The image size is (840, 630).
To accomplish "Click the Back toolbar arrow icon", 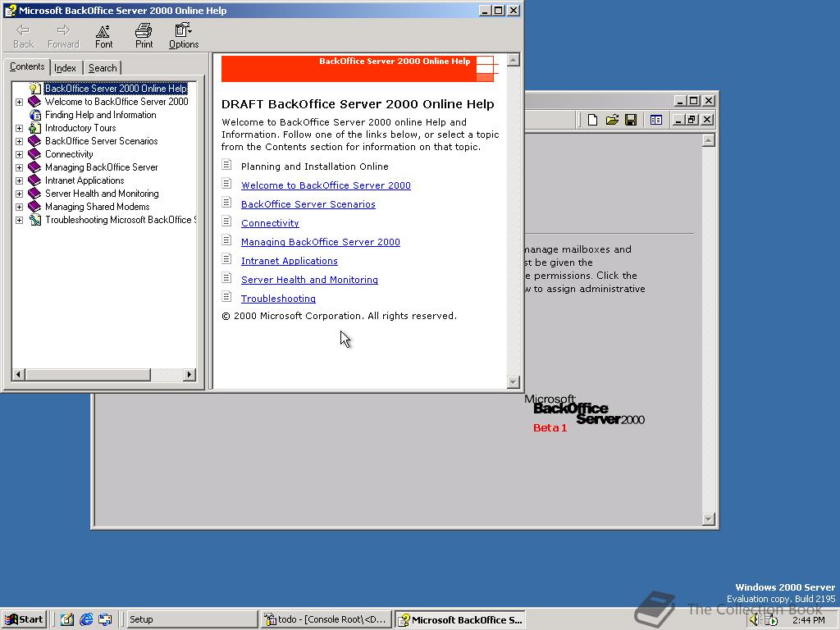I will tap(23, 30).
